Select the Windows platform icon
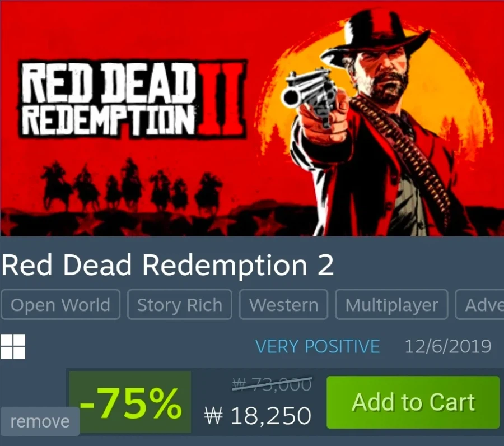Image resolution: width=504 pixels, height=446 pixels. click(13, 346)
